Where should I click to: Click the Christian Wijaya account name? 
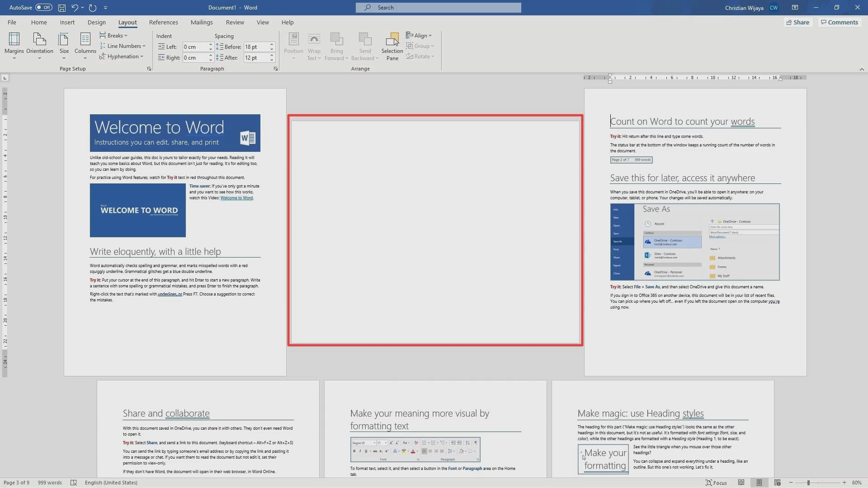[x=744, y=8]
